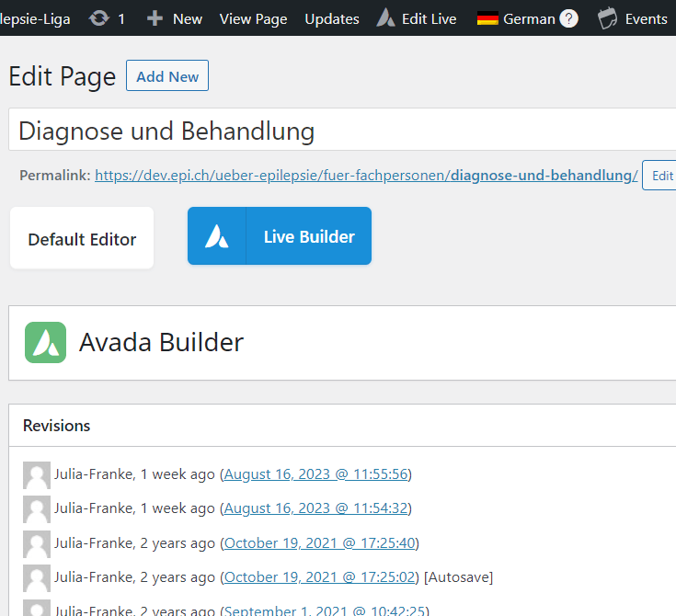Click the Avada logo on Live Builder button
Screen dimensions: 676x616
216,236
